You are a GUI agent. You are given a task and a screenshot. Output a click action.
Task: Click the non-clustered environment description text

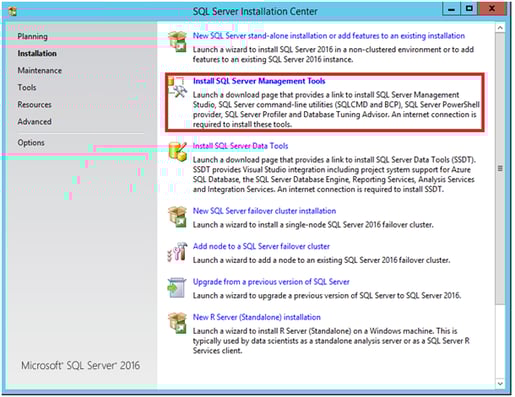pos(333,54)
